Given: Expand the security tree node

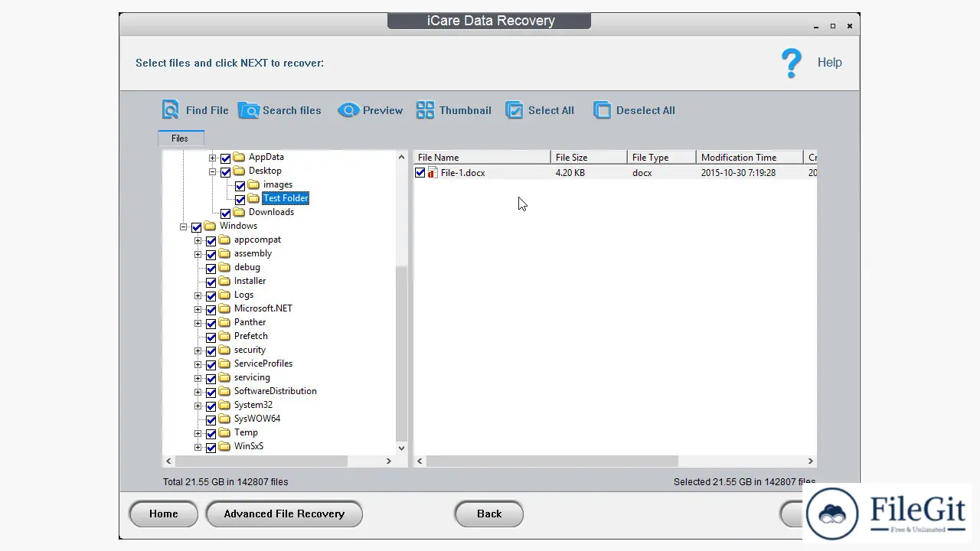Looking at the screenshot, I should click(x=198, y=351).
